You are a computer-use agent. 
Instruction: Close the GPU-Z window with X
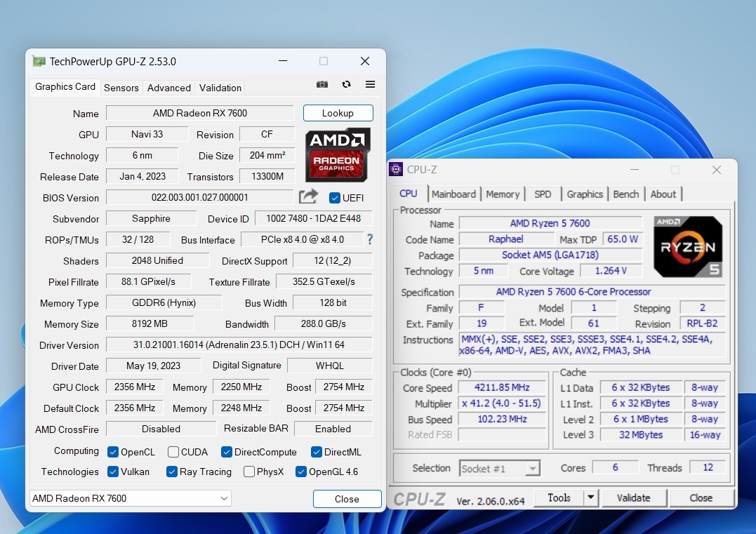pyautogui.click(x=365, y=61)
